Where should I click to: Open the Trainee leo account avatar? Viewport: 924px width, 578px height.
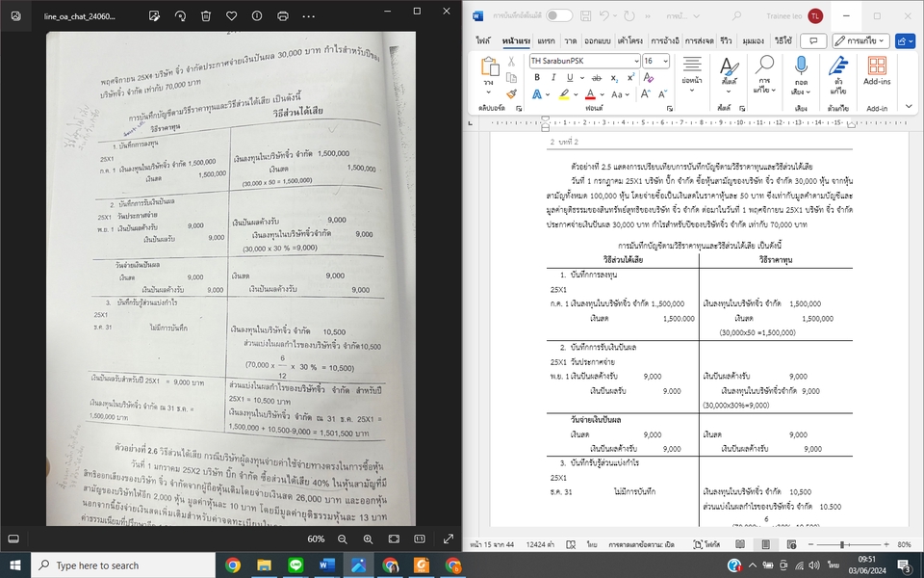click(815, 16)
